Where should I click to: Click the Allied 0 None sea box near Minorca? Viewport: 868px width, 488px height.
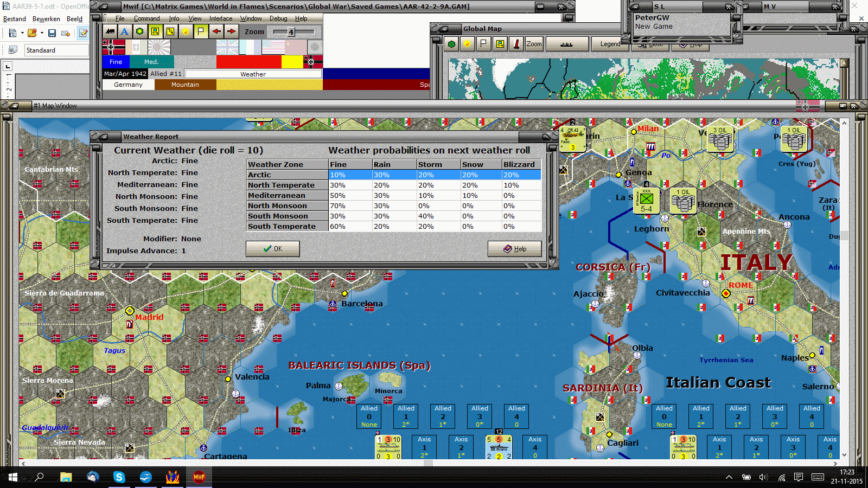point(369,416)
